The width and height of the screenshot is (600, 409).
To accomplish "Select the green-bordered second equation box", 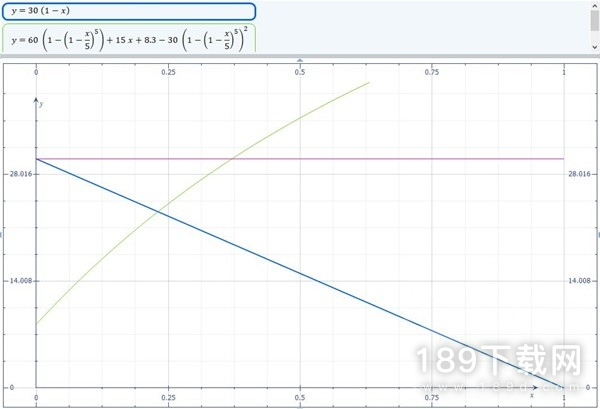I will (128, 39).
